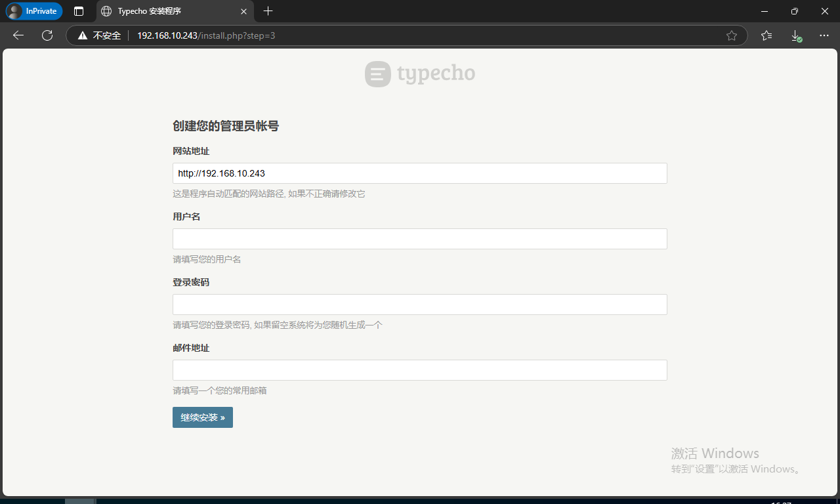Click the 邮件地址 input field
Image resolution: width=840 pixels, height=504 pixels.
tap(419, 370)
